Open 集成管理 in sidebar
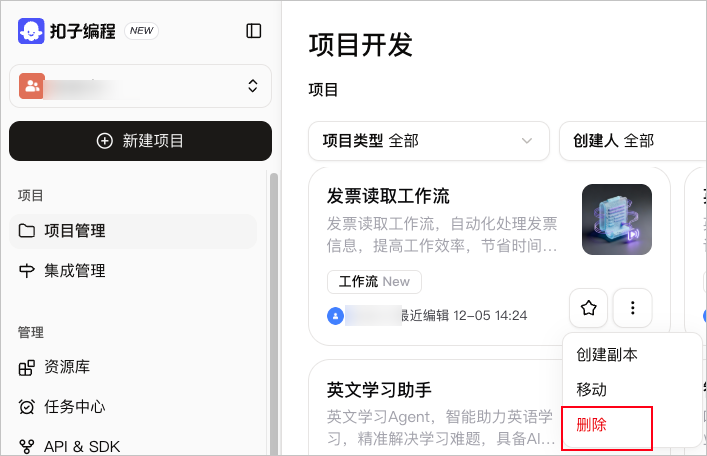The width and height of the screenshot is (707, 456). tap(133, 271)
